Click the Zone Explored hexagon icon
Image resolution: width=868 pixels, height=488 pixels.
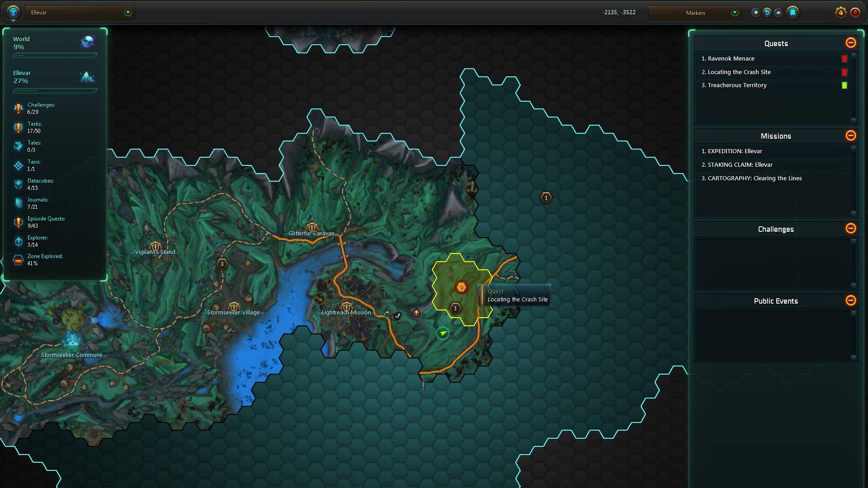(x=18, y=260)
